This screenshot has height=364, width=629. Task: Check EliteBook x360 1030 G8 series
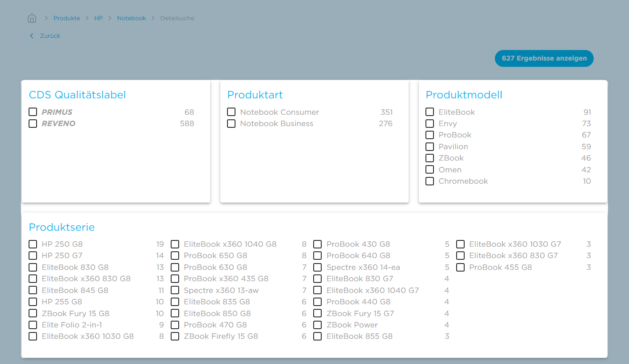pyautogui.click(x=33, y=336)
